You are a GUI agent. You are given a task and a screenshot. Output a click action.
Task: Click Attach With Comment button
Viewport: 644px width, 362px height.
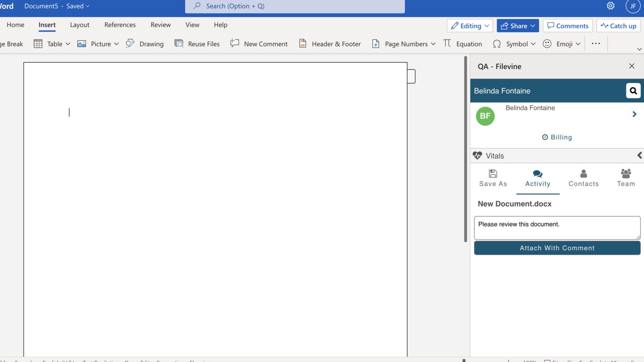click(557, 248)
